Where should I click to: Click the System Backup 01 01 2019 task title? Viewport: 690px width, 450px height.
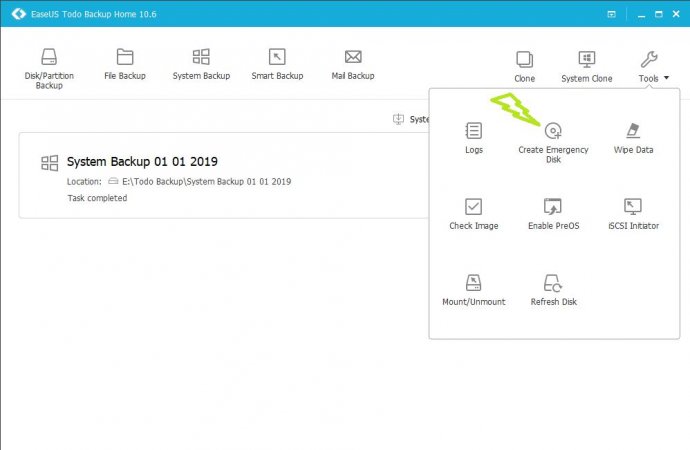click(142, 161)
